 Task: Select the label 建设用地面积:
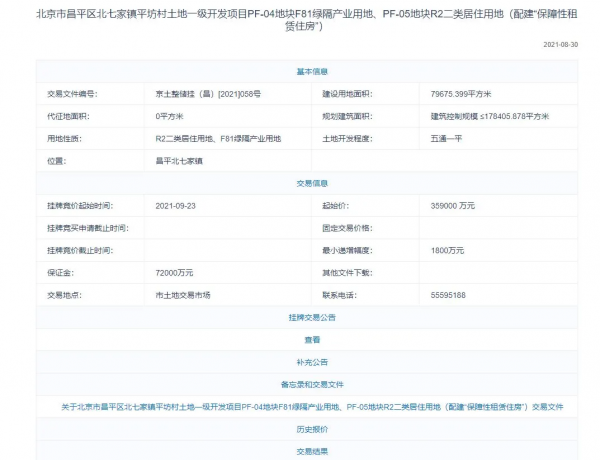347,94
